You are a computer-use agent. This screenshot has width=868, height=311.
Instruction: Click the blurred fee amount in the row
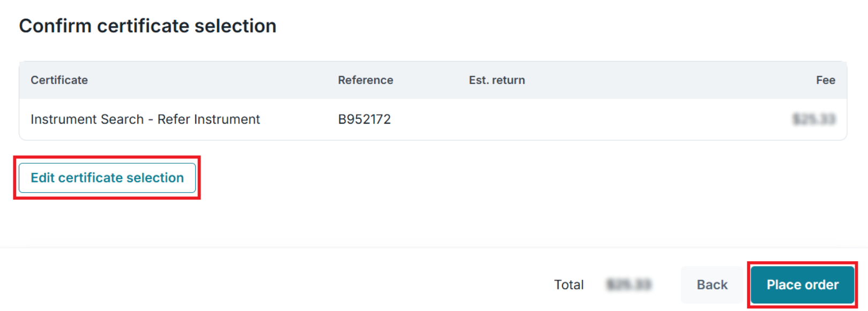click(x=813, y=119)
